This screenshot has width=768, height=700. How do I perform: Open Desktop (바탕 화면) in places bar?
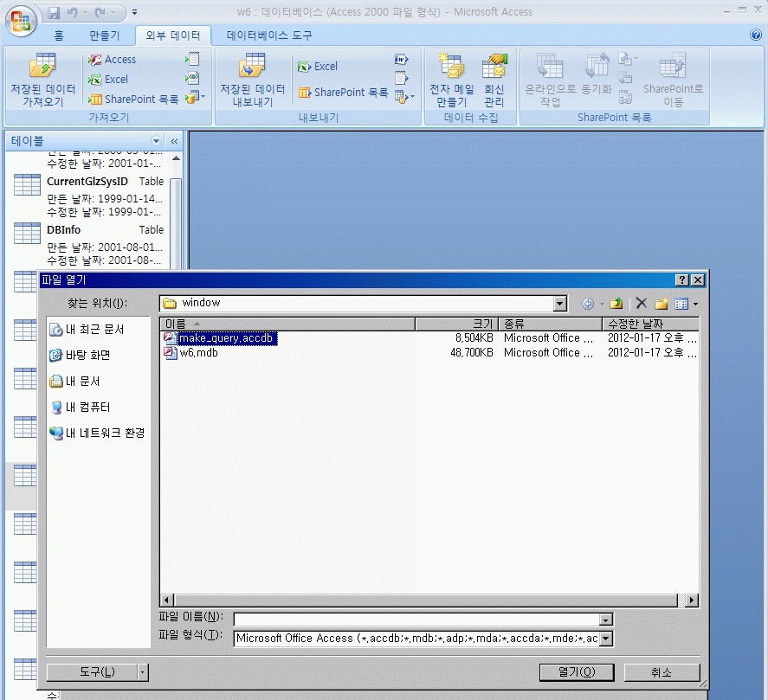point(87,355)
